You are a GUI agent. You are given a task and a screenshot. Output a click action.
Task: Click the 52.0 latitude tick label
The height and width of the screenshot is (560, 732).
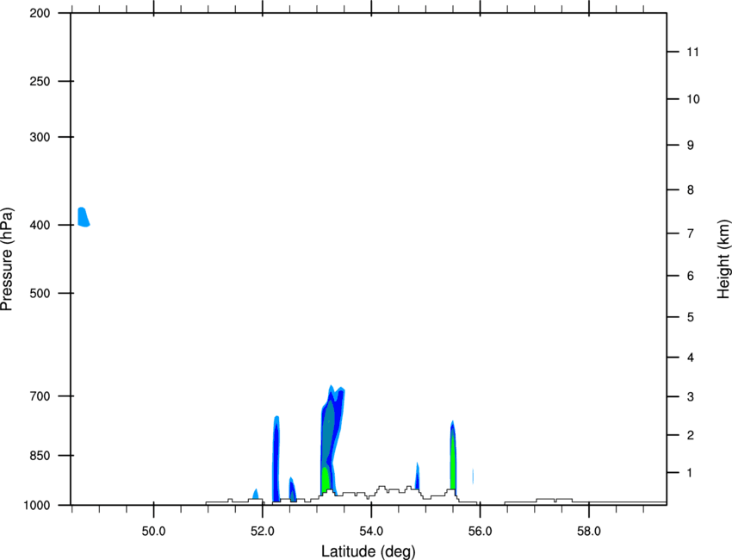pos(263,532)
